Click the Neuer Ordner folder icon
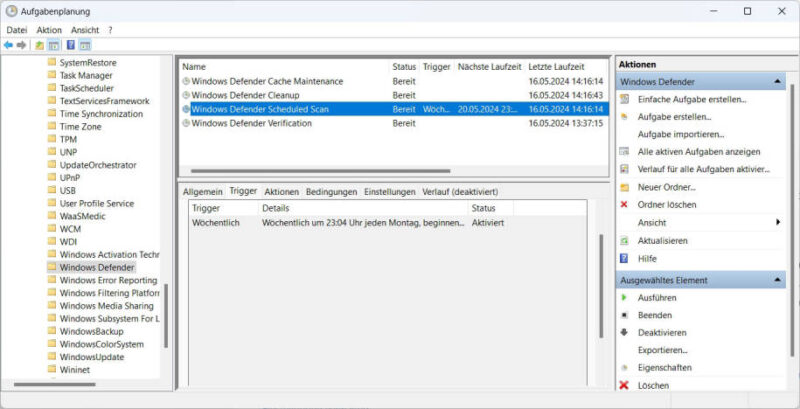The image size is (800, 409). click(625, 187)
